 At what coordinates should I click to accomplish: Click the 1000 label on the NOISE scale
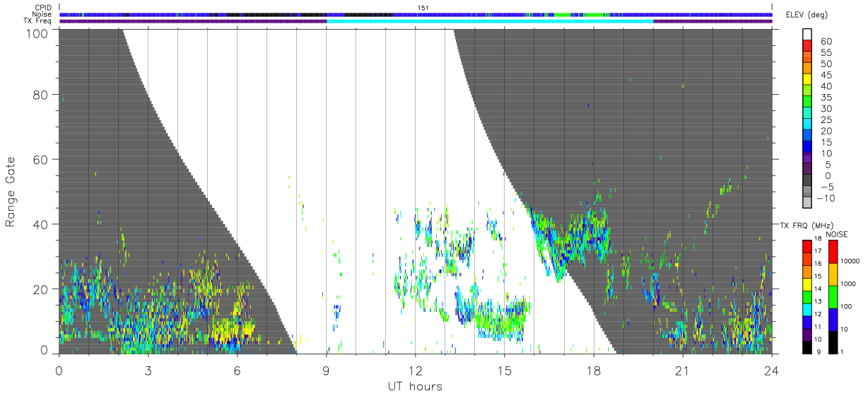[x=848, y=283]
